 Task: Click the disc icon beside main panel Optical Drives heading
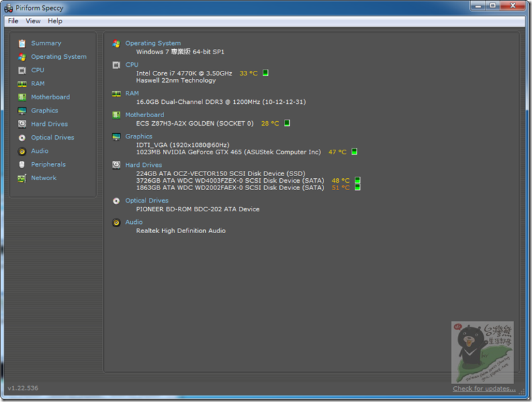(116, 201)
